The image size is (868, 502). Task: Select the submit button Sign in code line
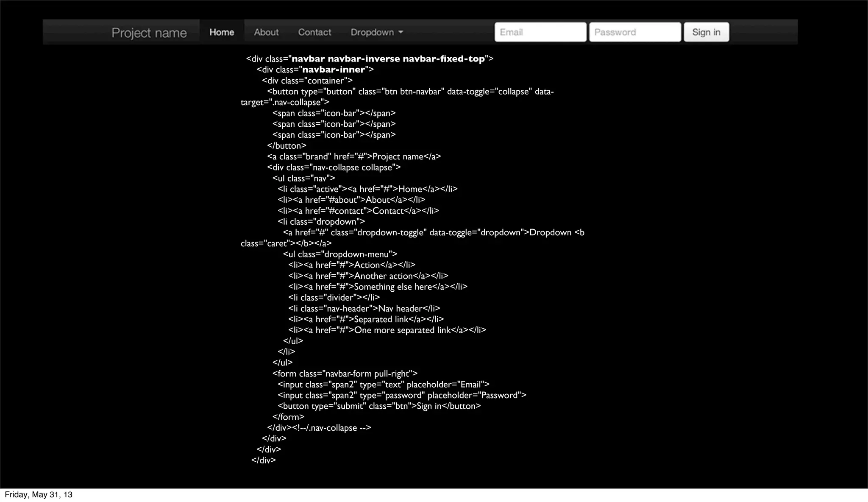[x=379, y=406]
